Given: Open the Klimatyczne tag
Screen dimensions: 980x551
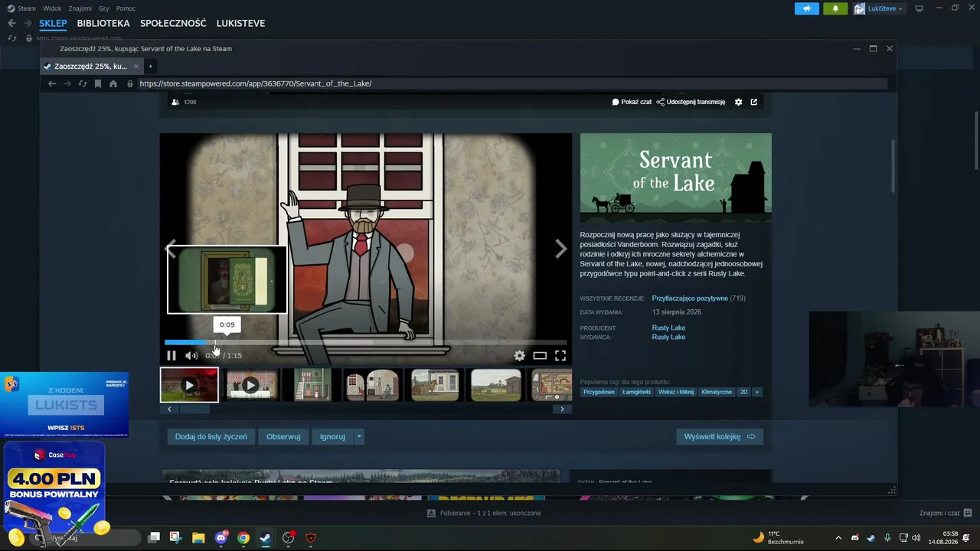Looking at the screenshot, I should 717,392.
